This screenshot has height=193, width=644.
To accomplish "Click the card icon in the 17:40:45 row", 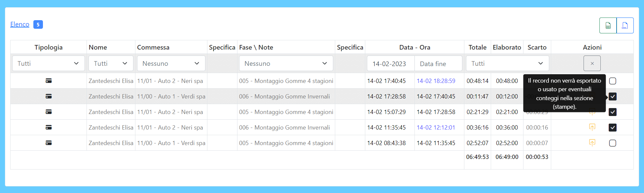I will [49, 81].
